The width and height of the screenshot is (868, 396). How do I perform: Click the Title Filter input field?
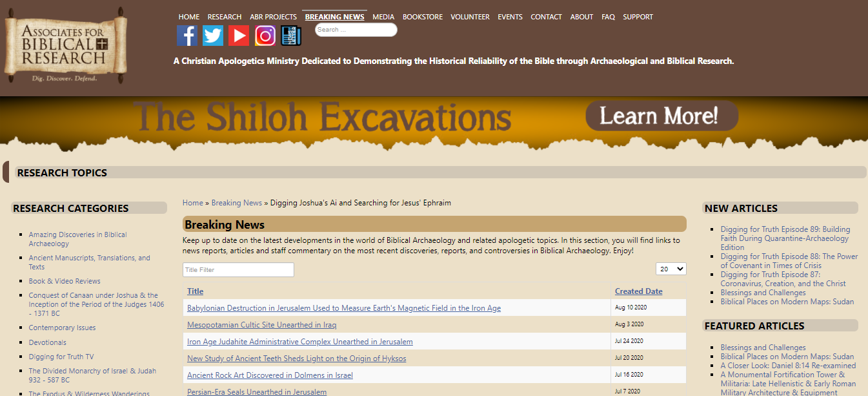[238, 270]
